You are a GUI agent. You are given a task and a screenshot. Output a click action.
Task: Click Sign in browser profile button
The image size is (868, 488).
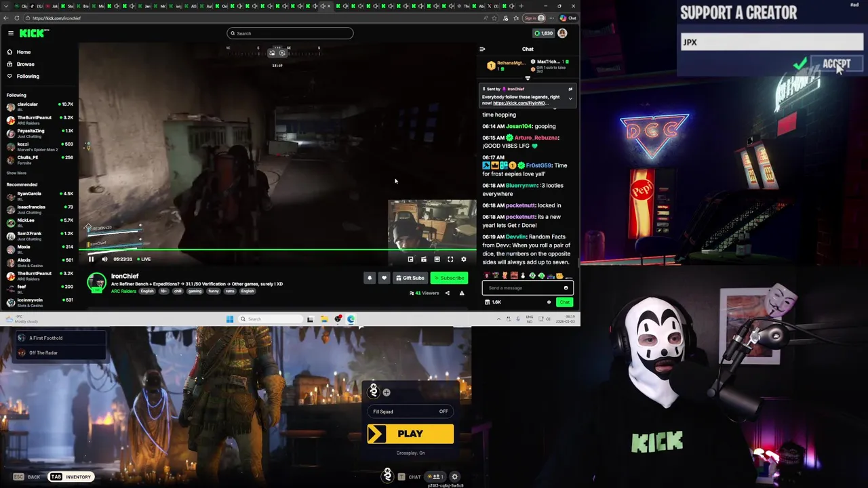(535, 18)
